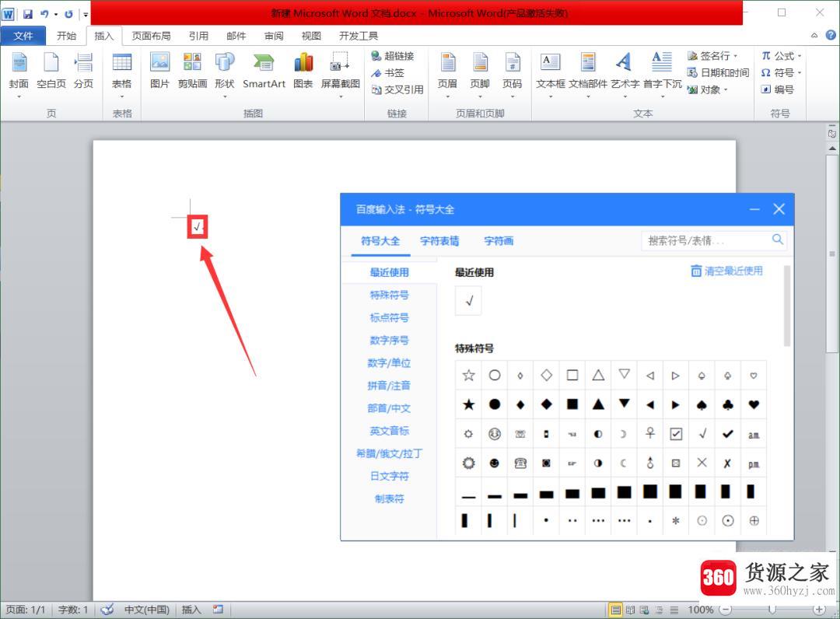This screenshot has width=840, height=619.
Task: Open Word help question mark icon
Action: (x=831, y=35)
